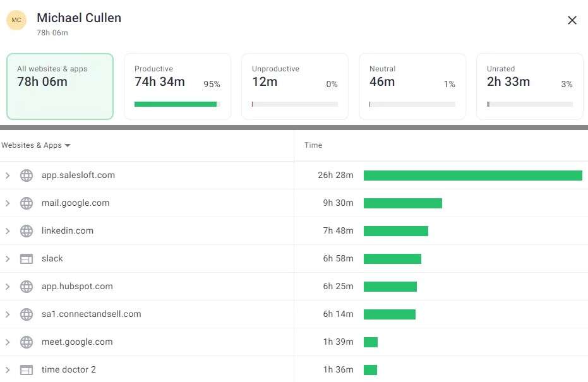Select the Neutral category tab
Screen dimensions: 588x382
[412, 86]
